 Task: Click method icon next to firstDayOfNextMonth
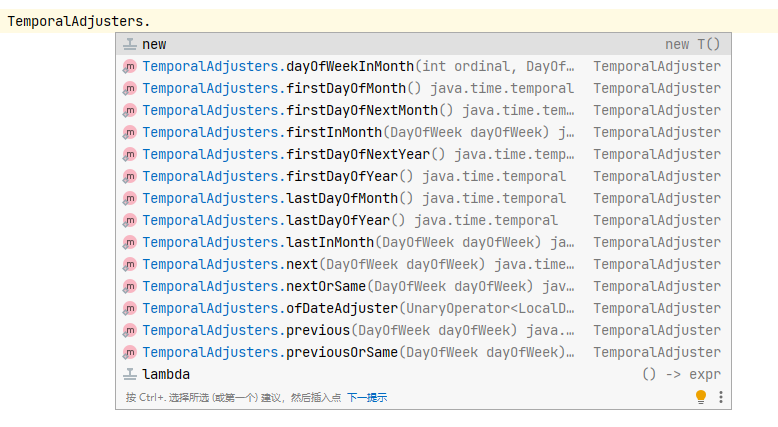point(130,110)
